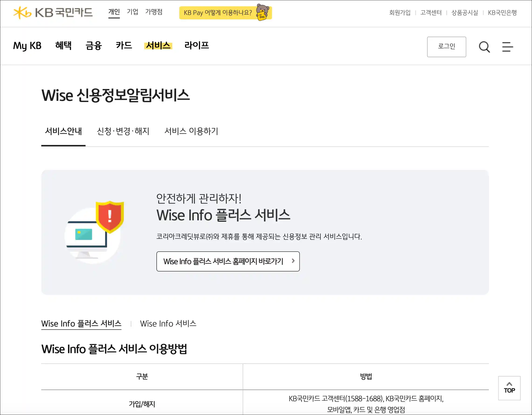Click the 로그인 button
The width and height of the screenshot is (532, 415).
pos(446,47)
